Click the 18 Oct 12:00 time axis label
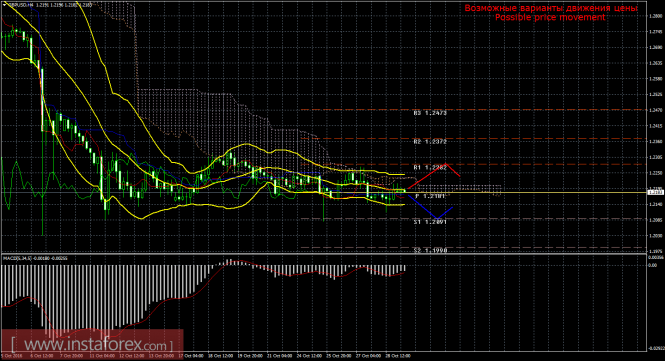 221,356
